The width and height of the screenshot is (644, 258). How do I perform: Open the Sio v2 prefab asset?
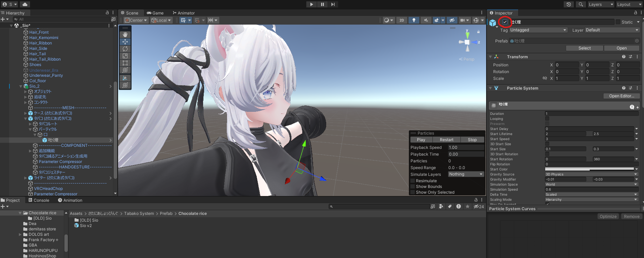86,226
